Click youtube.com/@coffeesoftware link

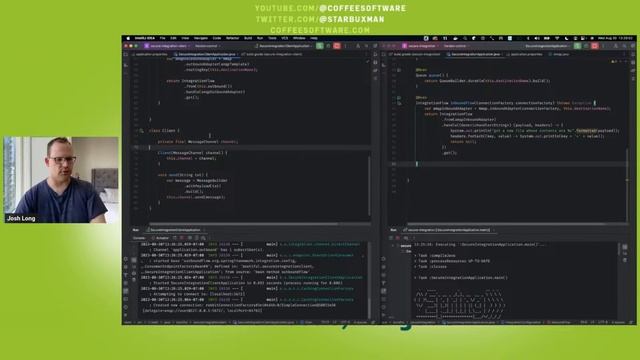click(x=331, y=8)
